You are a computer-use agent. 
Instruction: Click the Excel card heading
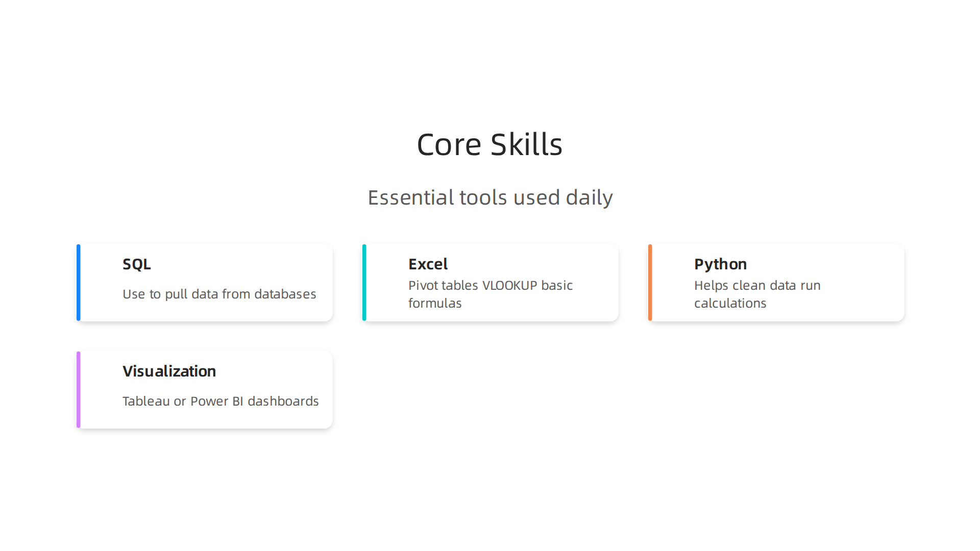[x=428, y=264]
